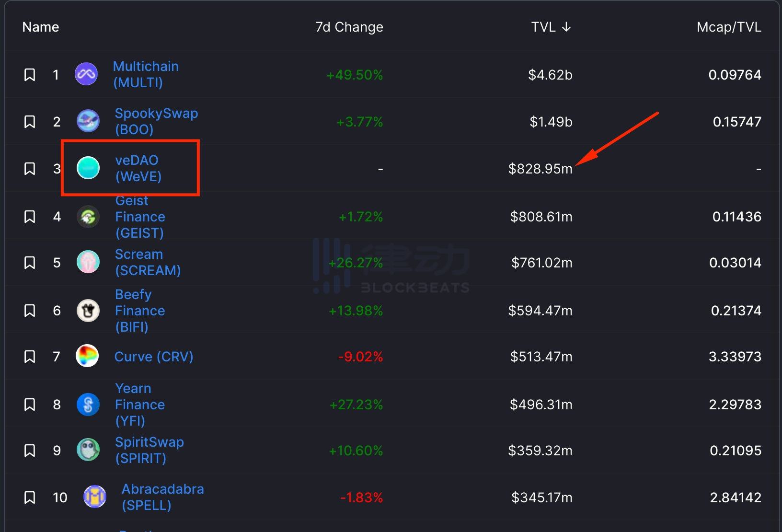Toggle bookmark on Curve row
This screenshot has width=782, height=532.
click(30, 357)
